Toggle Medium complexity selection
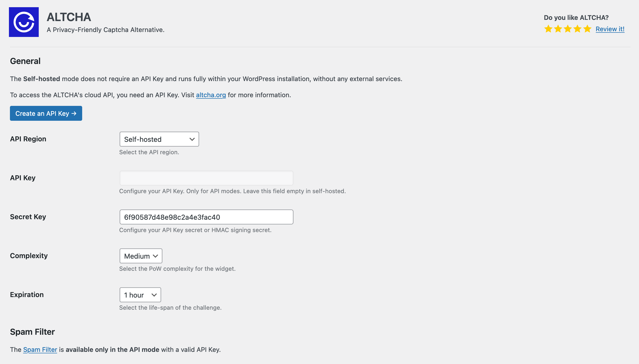Viewport: 639px width, 364px height. click(140, 256)
